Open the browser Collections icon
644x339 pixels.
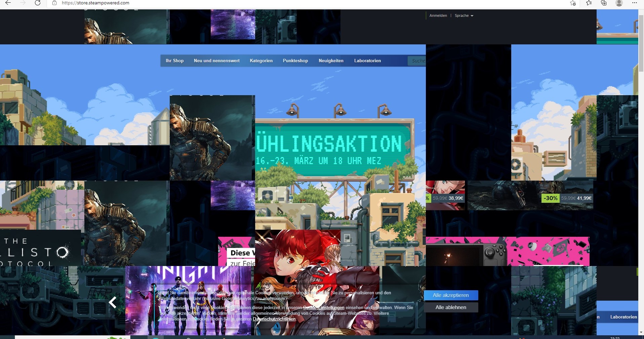click(604, 3)
